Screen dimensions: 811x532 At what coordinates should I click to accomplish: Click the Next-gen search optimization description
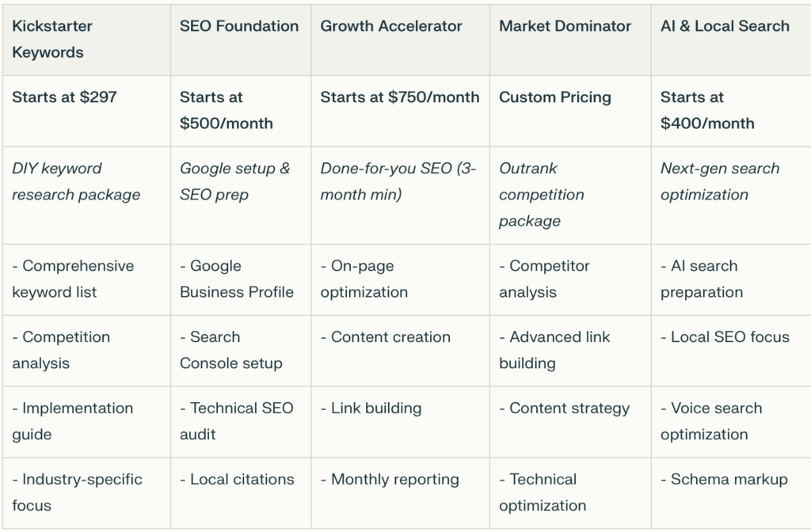tap(720, 181)
